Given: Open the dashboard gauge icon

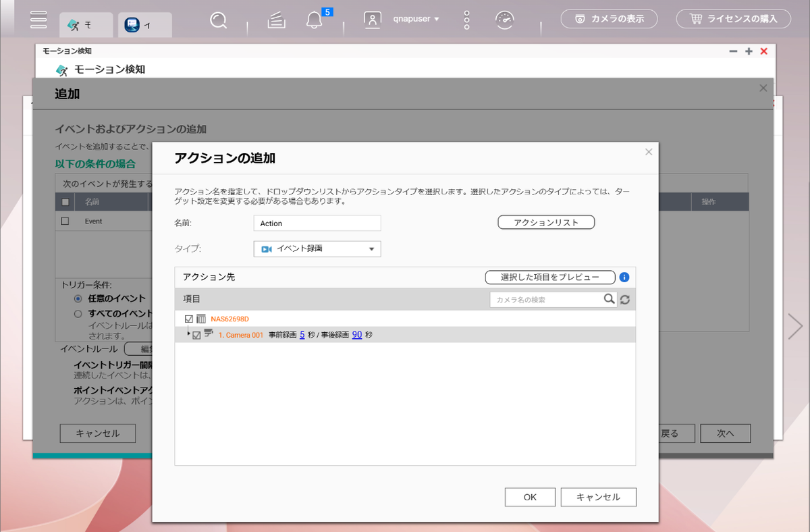Looking at the screenshot, I should point(505,20).
